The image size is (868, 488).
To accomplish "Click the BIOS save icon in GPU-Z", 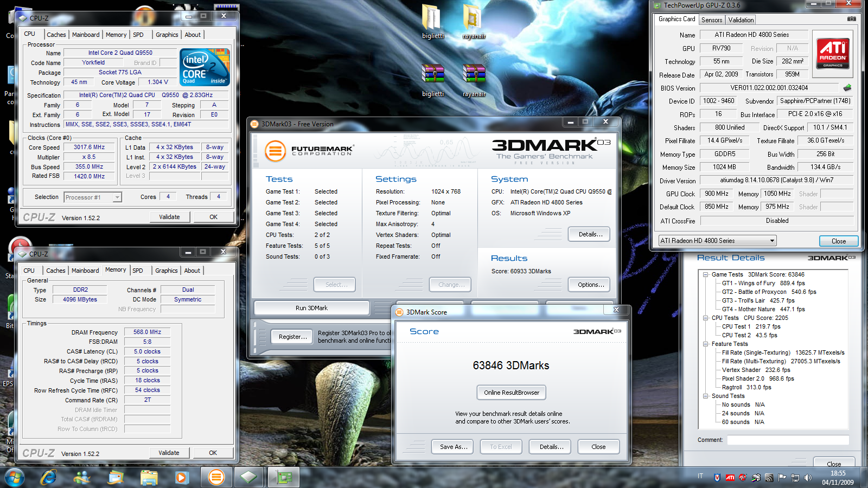I will point(847,87).
